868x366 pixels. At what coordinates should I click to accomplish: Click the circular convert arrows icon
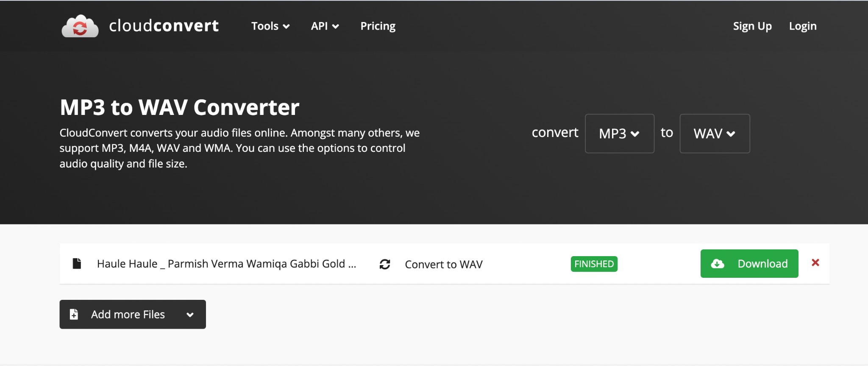coord(385,264)
